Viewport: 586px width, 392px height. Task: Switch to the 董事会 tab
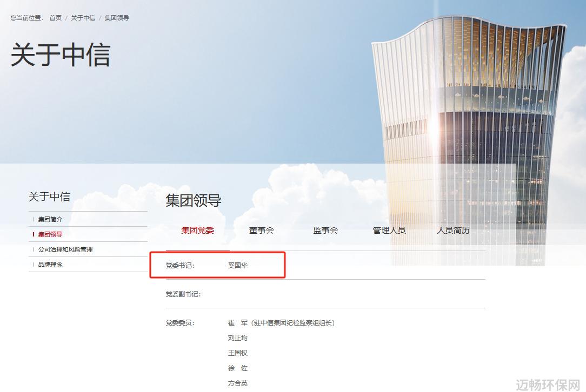tap(262, 231)
